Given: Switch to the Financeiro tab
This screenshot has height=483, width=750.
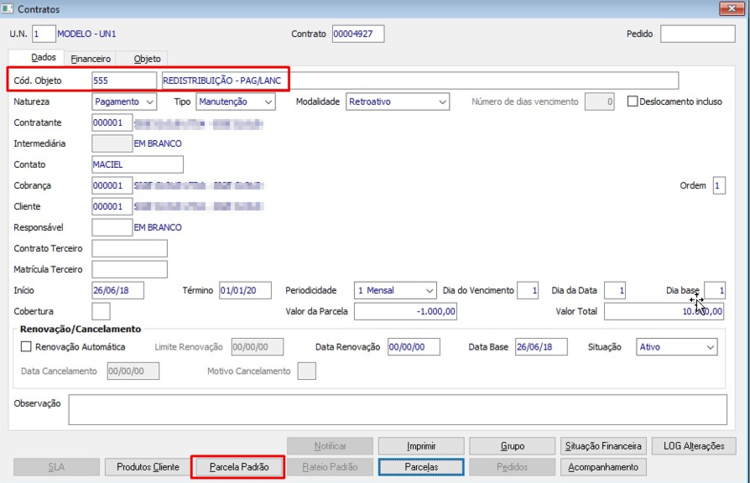Looking at the screenshot, I should click(90, 59).
